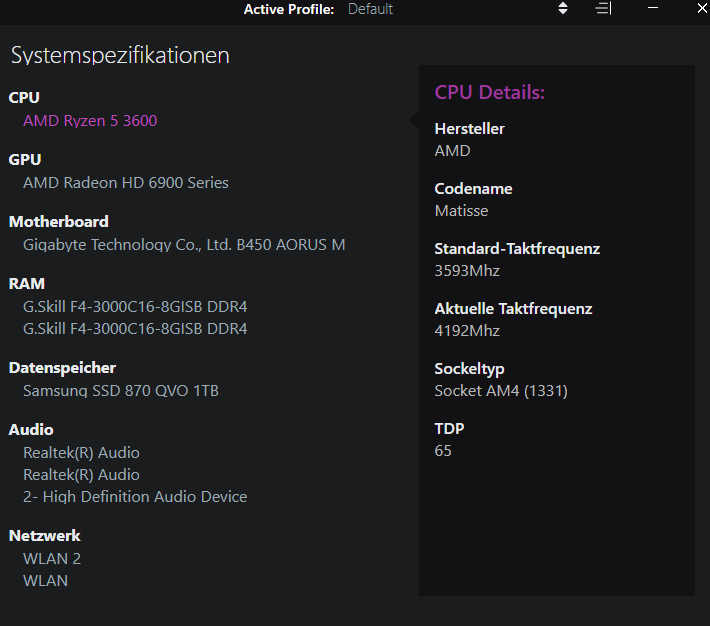Click the RAM section label
710x626 pixels.
click(x=27, y=284)
